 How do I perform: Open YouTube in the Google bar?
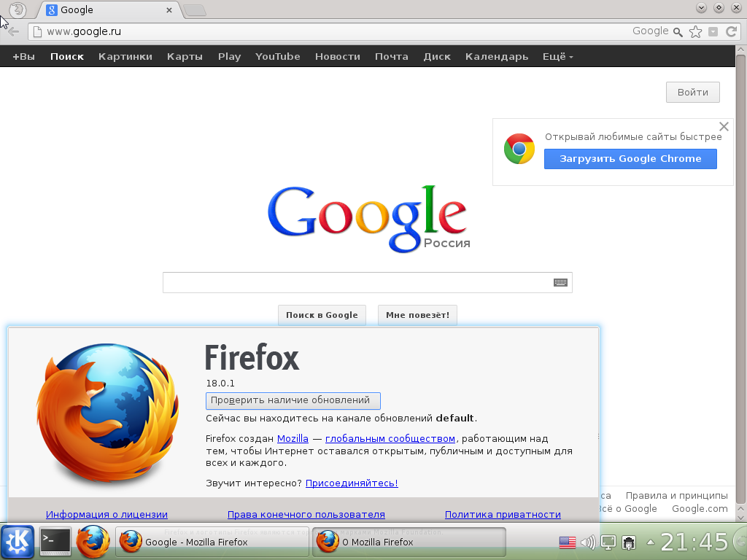[278, 57]
